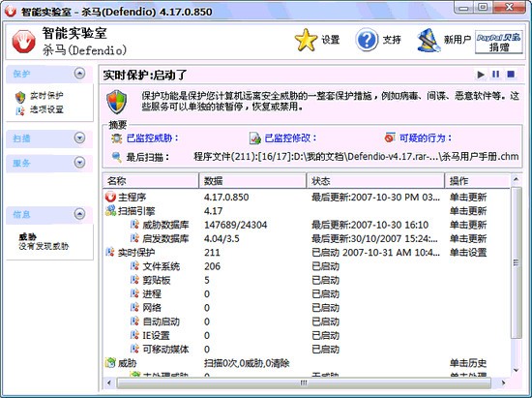Click the icon beside 剪贴板
532x398 pixels.
click(x=134, y=280)
